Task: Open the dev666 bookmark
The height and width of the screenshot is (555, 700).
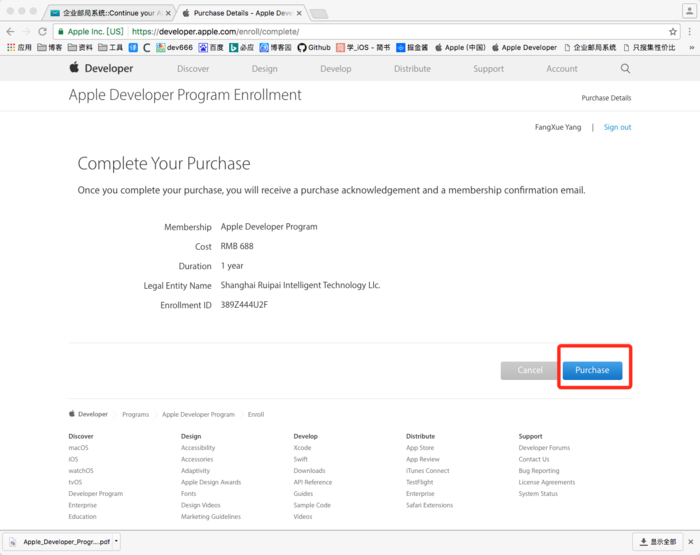Action: pyautogui.click(x=175, y=47)
